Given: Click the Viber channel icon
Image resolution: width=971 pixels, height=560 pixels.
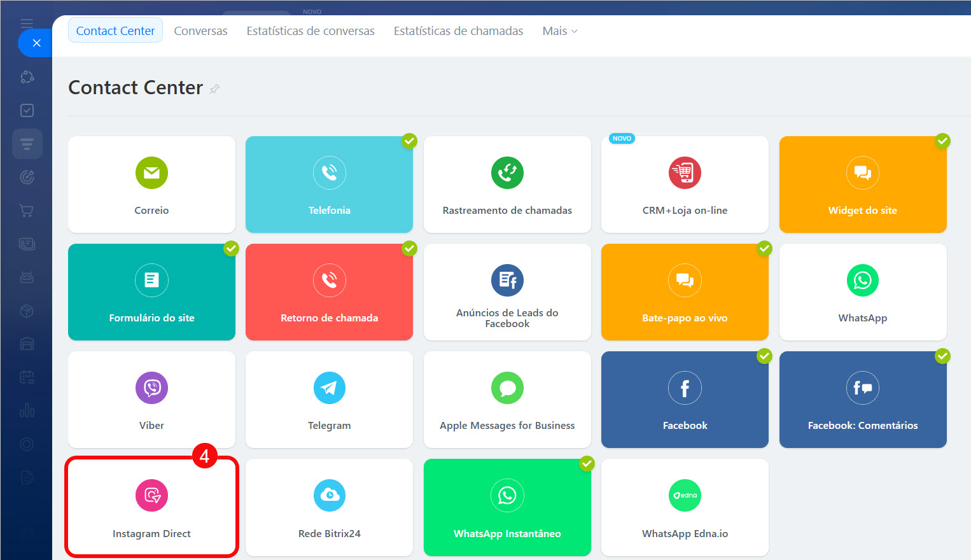Looking at the screenshot, I should 151,388.
